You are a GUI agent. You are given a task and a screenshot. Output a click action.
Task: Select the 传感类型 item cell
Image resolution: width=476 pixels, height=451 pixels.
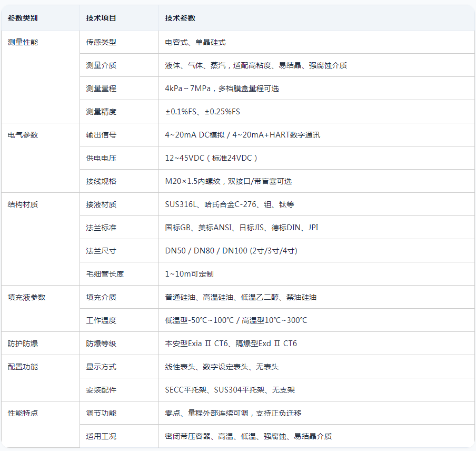(120, 42)
